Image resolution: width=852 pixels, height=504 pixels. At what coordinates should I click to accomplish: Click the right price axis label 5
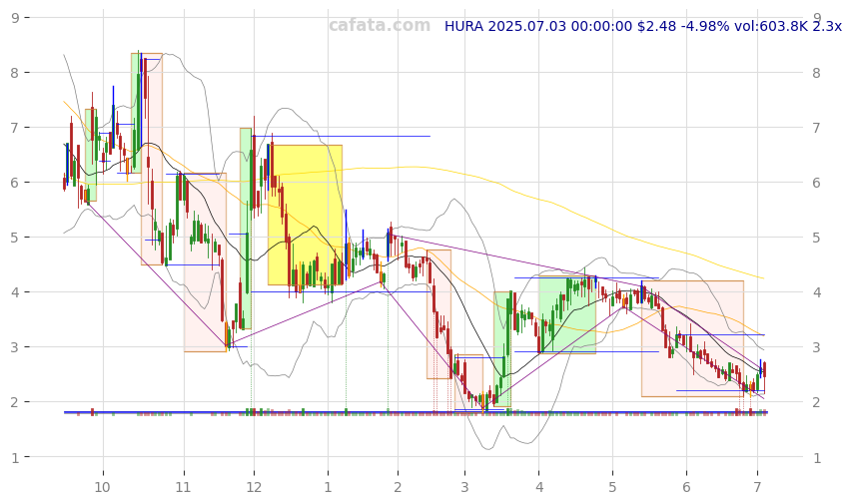[816, 238]
